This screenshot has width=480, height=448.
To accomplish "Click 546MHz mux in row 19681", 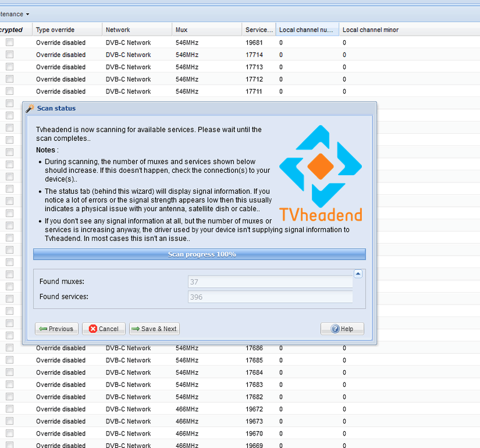I will click(x=187, y=43).
